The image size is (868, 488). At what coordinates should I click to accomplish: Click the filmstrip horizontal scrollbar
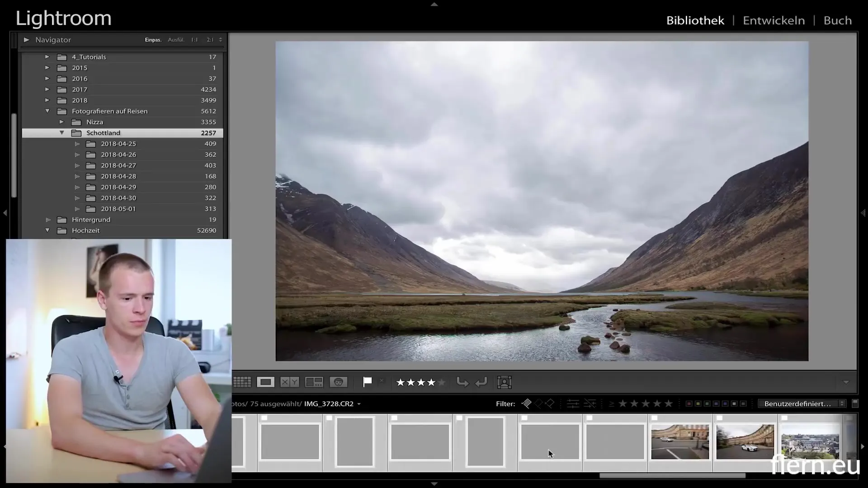click(672, 475)
